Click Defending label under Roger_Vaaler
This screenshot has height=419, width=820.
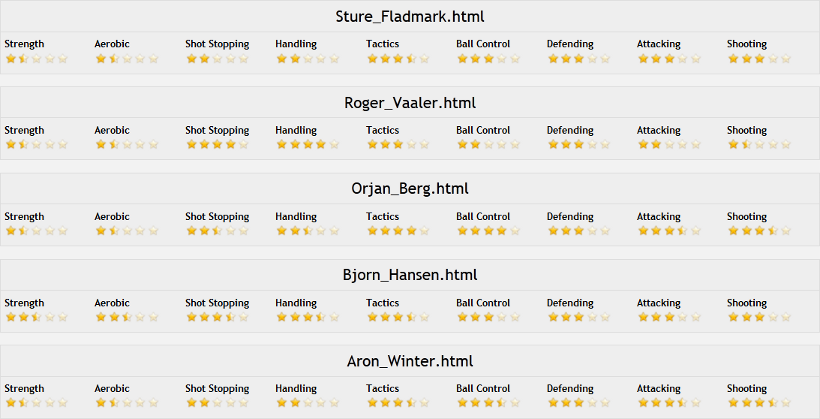(x=570, y=130)
